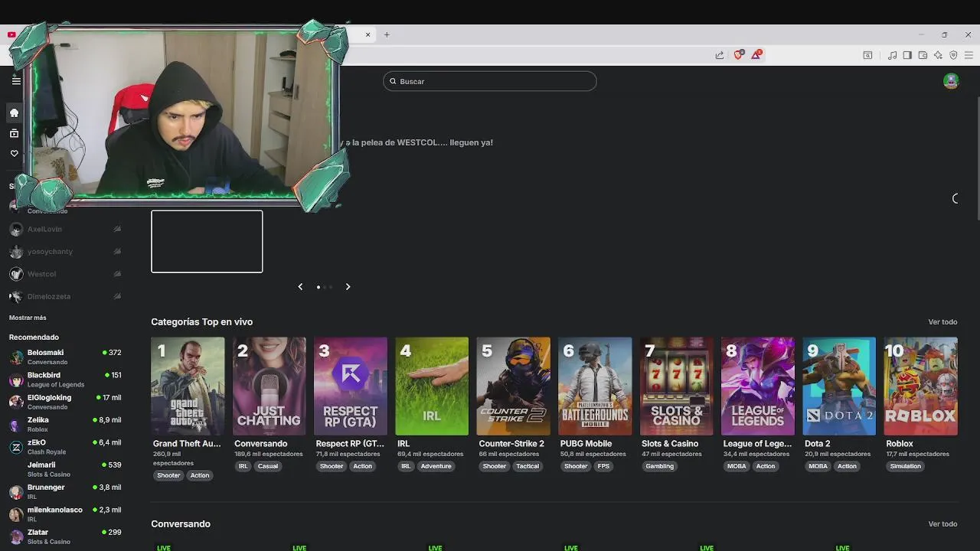The height and width of the screenshot is (551, 980).
Task: Open the Just Chatting category card
Action: click(269, 386)
